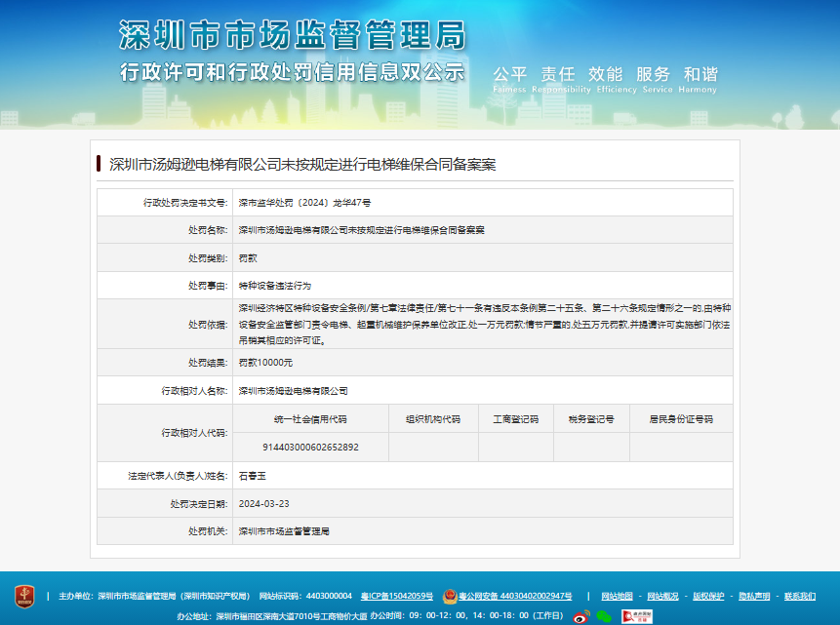Open 隐私声明 footer link
The height and width of the screenshot is (625, 840).
tap(754, 596)
